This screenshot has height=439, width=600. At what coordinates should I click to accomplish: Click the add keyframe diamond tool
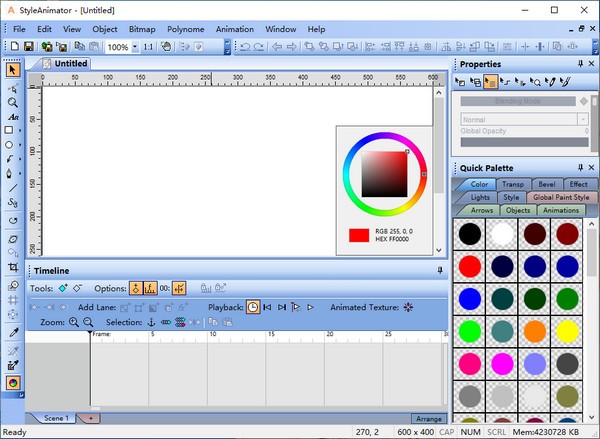tap(63, 288)
